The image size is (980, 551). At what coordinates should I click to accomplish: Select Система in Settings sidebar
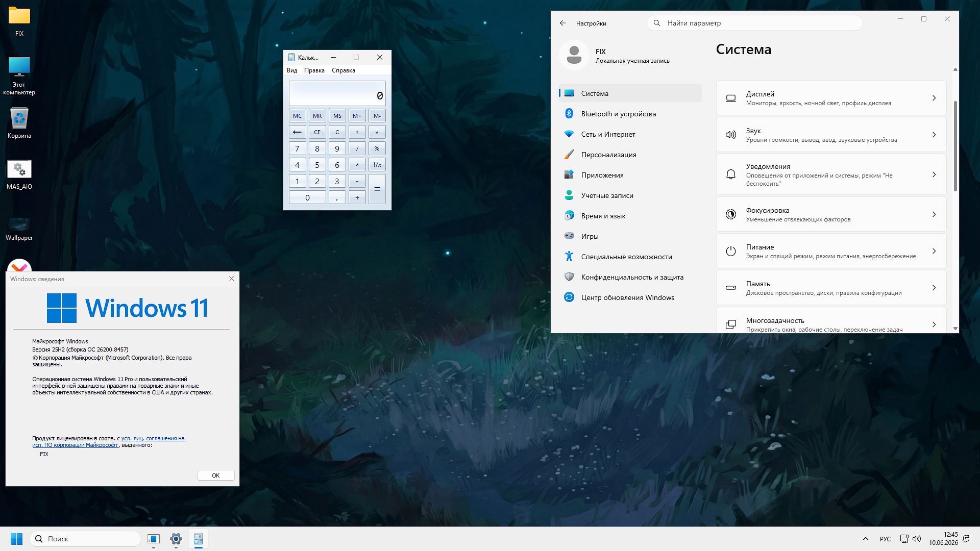[x=630, y=93]
